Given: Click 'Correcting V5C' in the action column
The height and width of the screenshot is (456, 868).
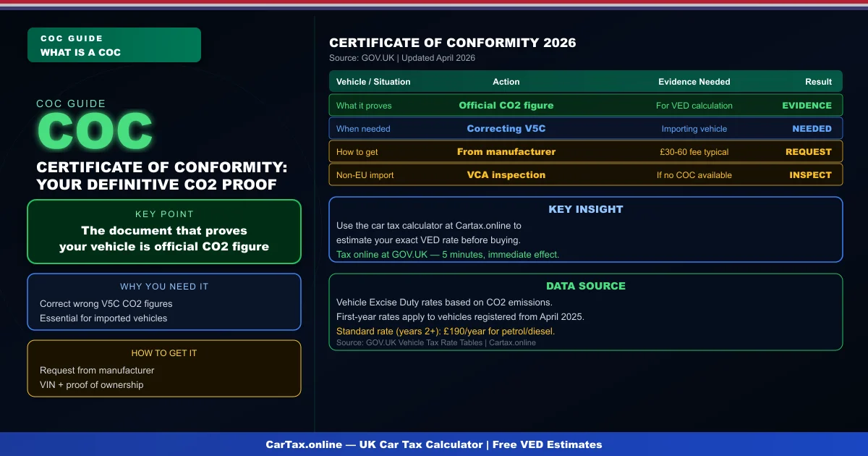Looking at the screenshot, I should click(x=506, y=129).
